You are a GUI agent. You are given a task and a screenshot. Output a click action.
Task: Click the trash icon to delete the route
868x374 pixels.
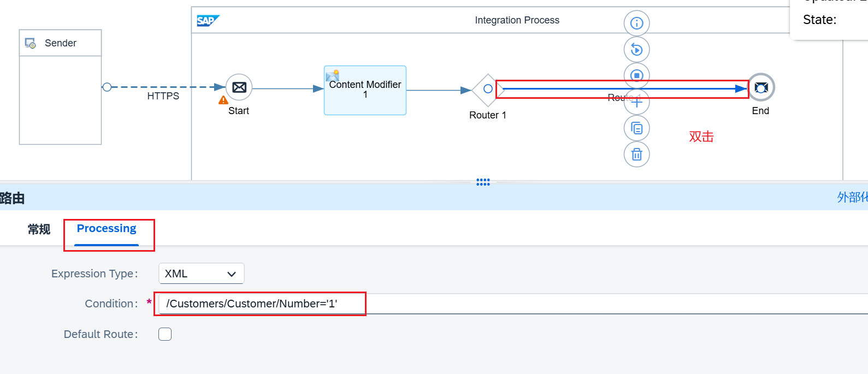636,155
